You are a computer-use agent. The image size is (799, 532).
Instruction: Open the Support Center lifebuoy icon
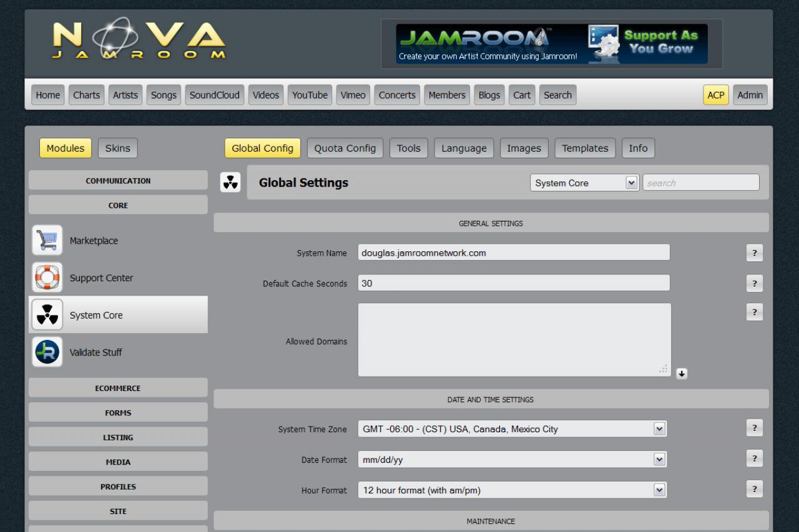point(47,278)
